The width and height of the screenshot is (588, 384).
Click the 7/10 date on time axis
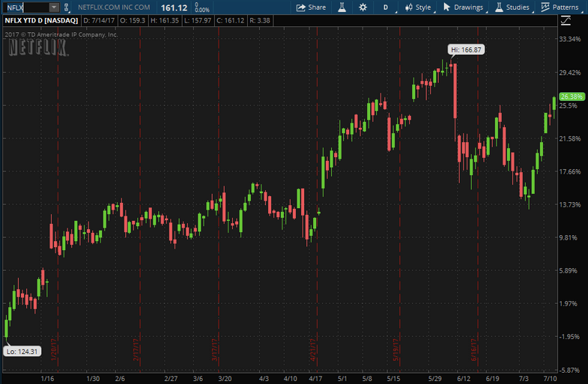[x=550, y=378]
